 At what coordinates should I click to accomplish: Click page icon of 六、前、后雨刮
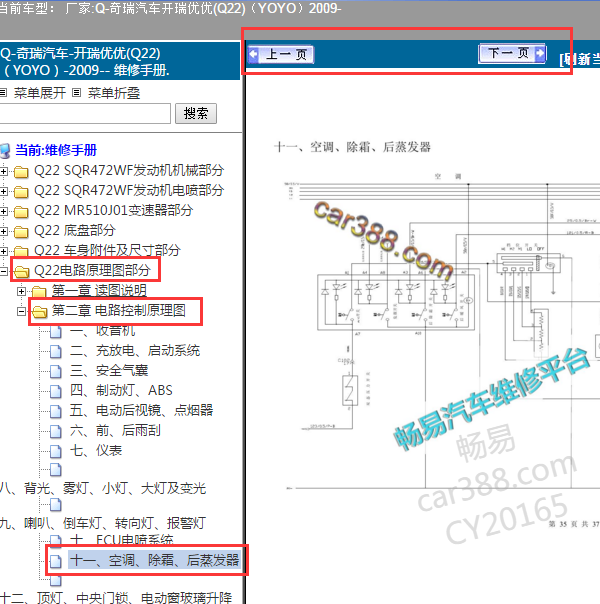(56, 431)
